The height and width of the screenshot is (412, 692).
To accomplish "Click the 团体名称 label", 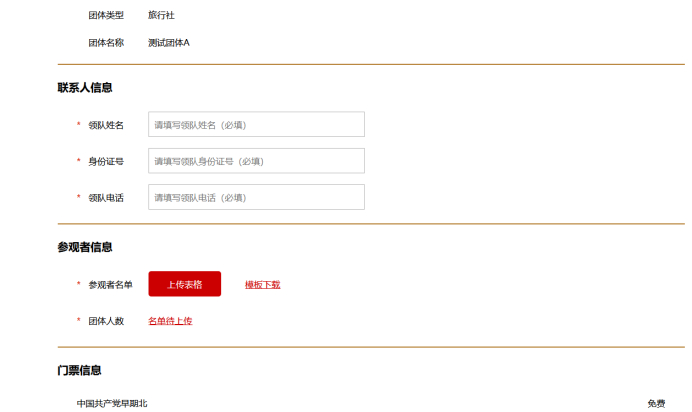I will [106, 42].
